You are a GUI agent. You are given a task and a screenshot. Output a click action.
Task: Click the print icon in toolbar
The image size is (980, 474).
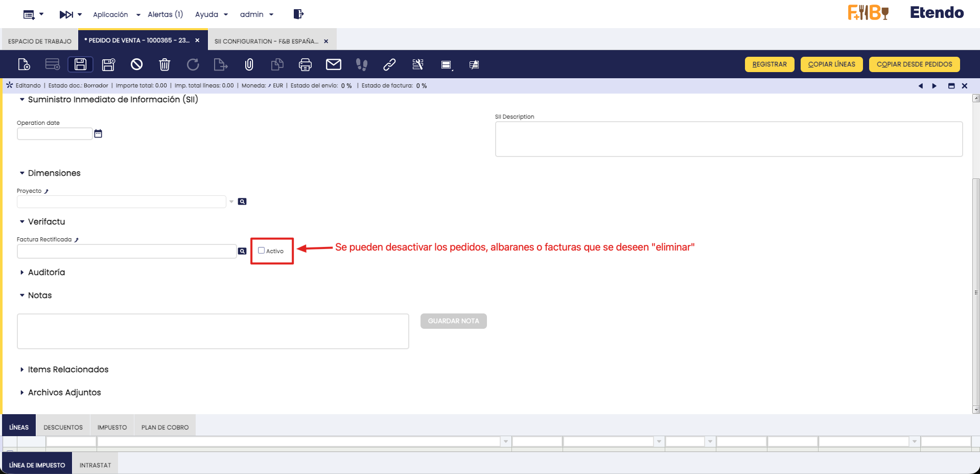coord(305,64)
